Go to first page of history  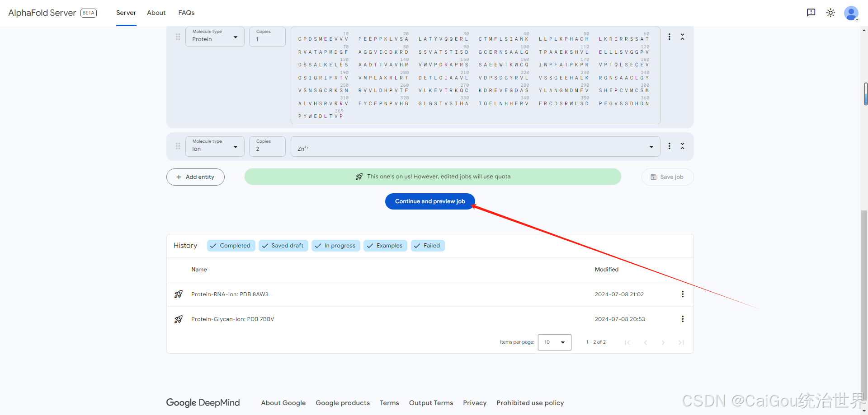(x=627, y=343)
